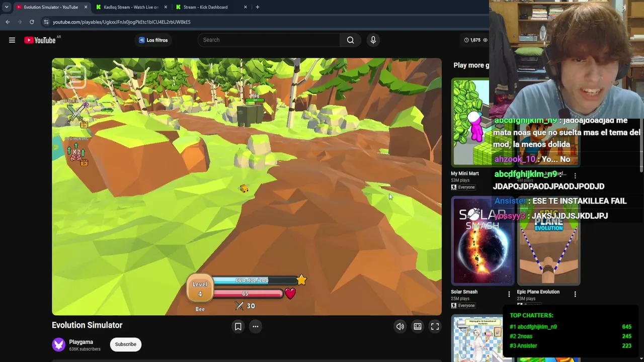Open options menu for Solar Smash

[509, 294]
